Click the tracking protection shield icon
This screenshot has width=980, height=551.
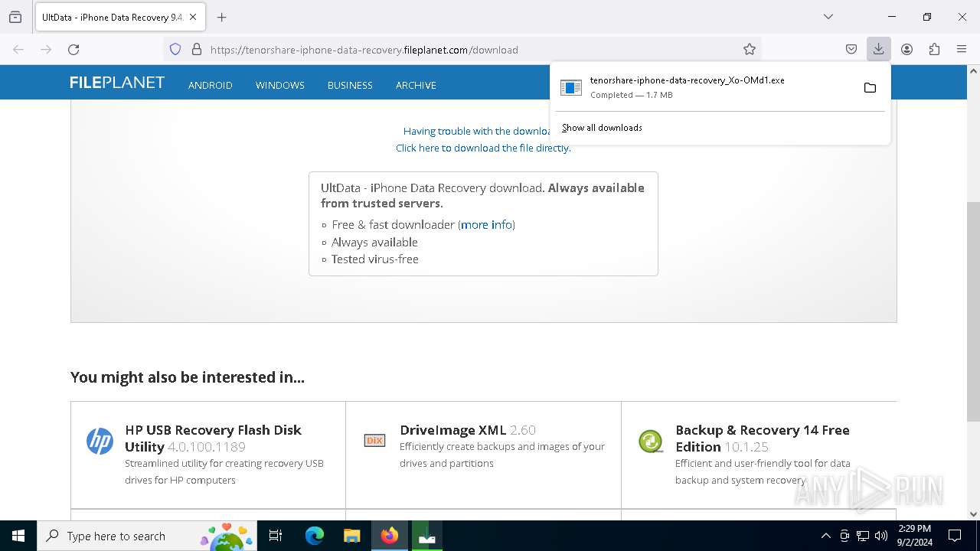175,49
